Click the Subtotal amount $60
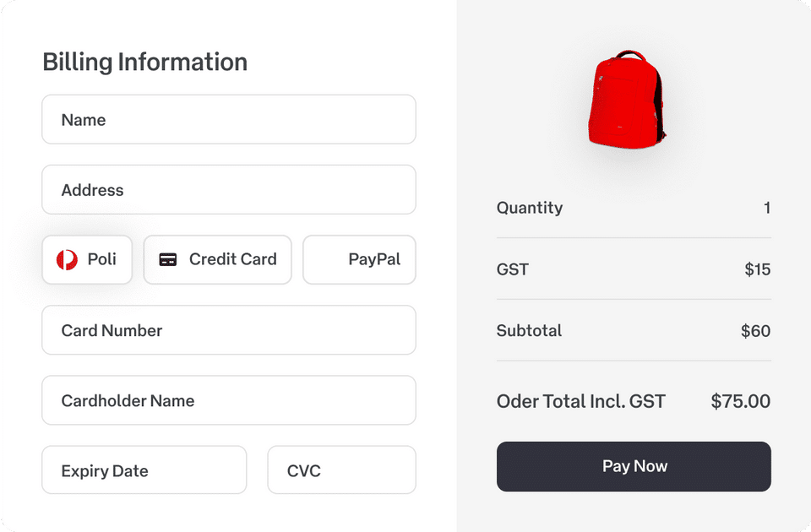Viewport: 811px width, 532px height. [755, 331]
